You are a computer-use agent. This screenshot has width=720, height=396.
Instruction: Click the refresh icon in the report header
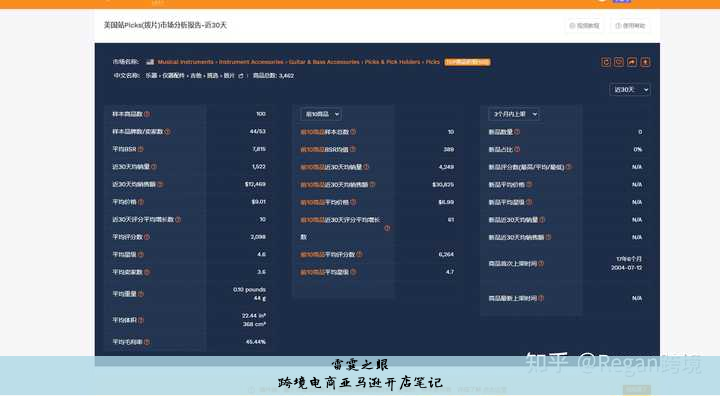tap(606, 62)
